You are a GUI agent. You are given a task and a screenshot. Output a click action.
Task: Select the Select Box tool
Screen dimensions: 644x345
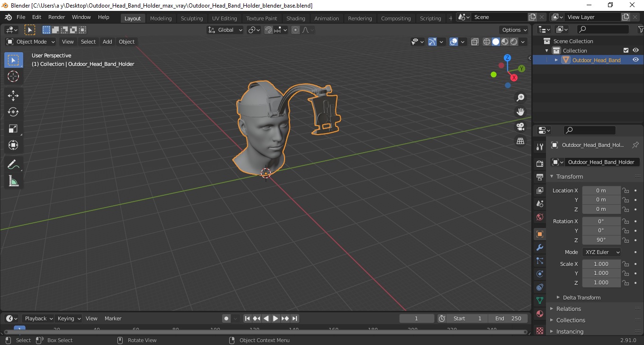coord(13,60)
